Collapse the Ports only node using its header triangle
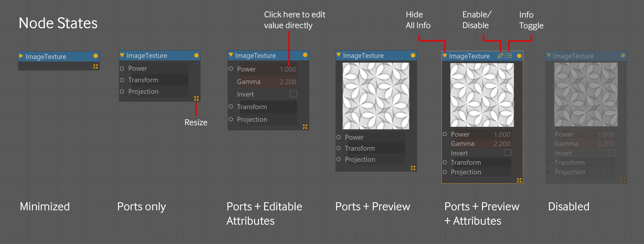The height and width of the screenshot is (244, 644). pyautogui.click(x=123, y=56)
